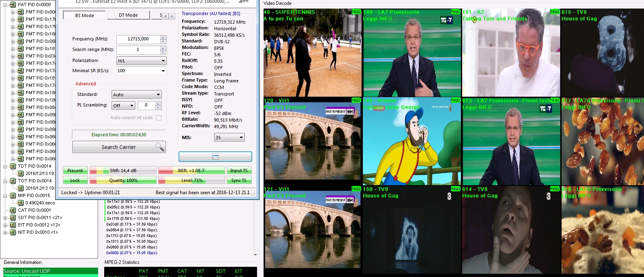644x277 pixels.
Task: Click the CAT PID 0x0001 table icon
Action: [13, 210]
